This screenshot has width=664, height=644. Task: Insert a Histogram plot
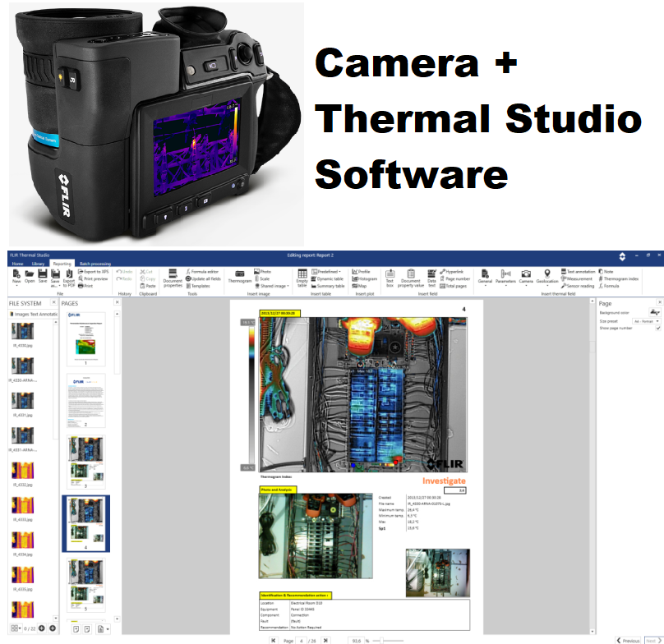click(365, 278)
